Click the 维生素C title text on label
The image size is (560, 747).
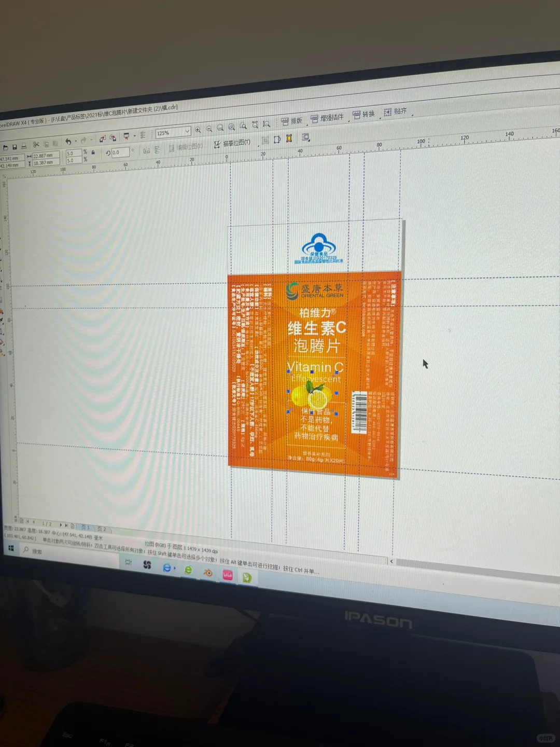click(x=316, y=328)
